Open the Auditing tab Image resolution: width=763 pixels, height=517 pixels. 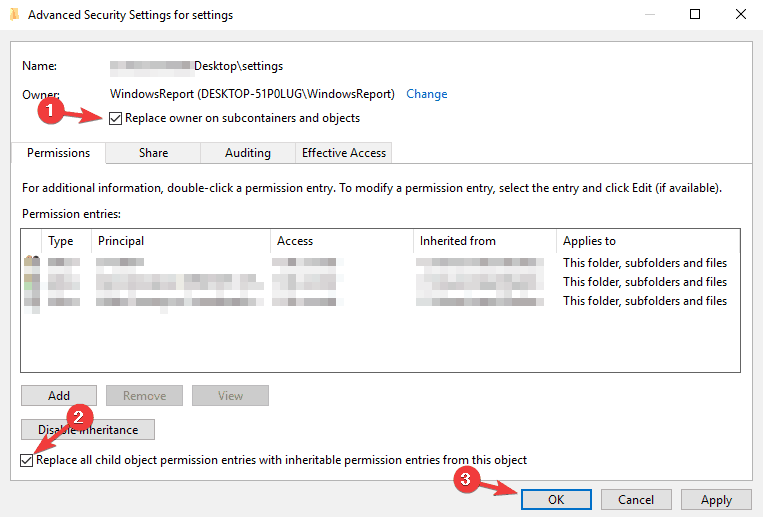(248, 153)
